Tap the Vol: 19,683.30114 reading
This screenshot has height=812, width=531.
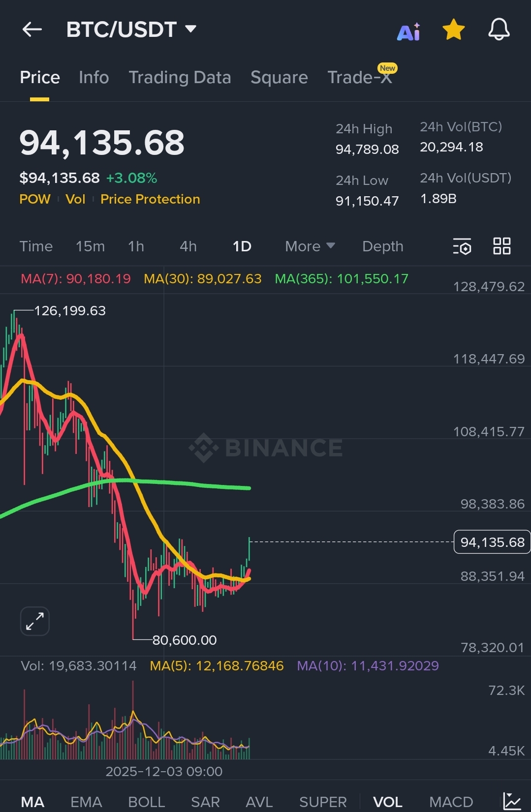click(79, 666)
